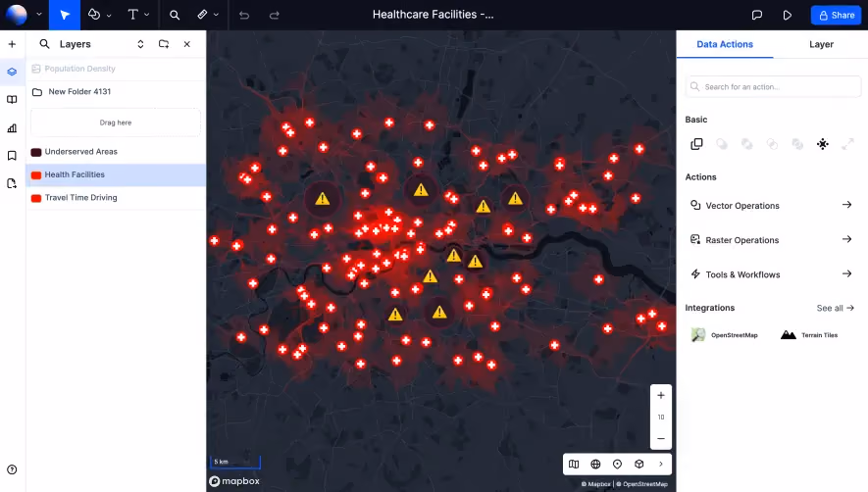
Task: Open the help question mark icon
Action: pyautogui.click(x=12, y=469)
